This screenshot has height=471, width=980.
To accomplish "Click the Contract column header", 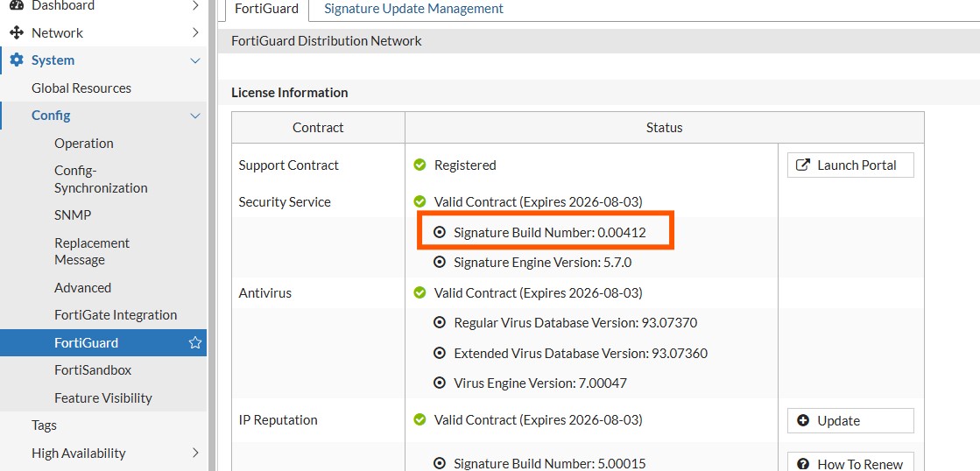I will click(318, 128).
